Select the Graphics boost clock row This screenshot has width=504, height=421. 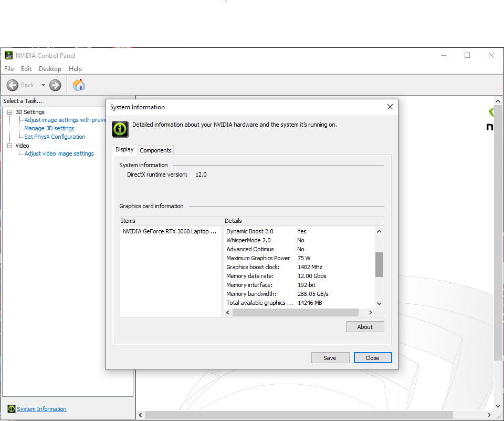300,267
